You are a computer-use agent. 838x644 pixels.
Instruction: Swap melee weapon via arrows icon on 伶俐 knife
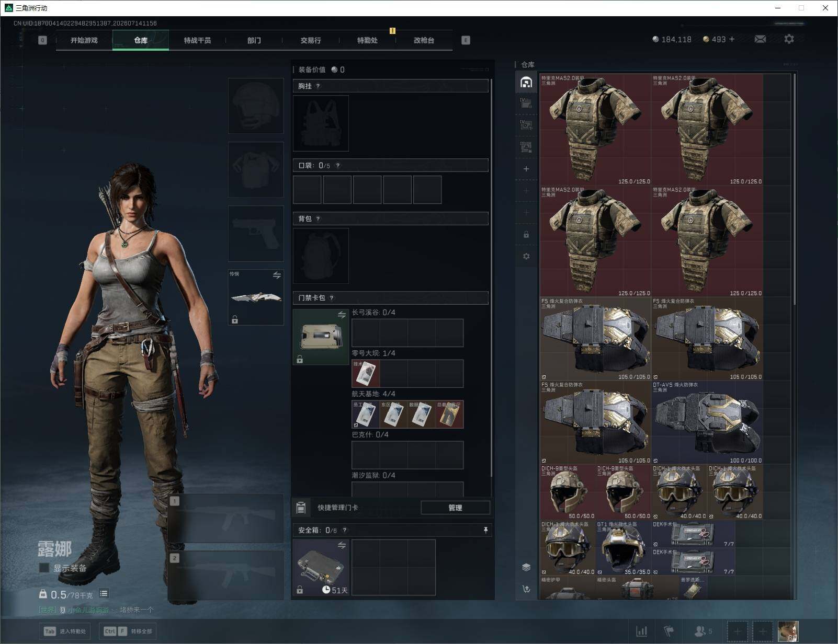[x=277, y=275]
